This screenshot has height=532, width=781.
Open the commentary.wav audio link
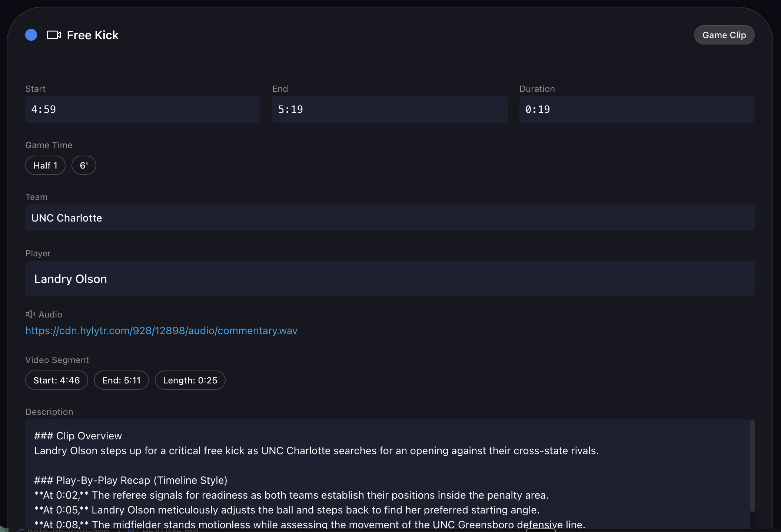click(x=161, y=331)
